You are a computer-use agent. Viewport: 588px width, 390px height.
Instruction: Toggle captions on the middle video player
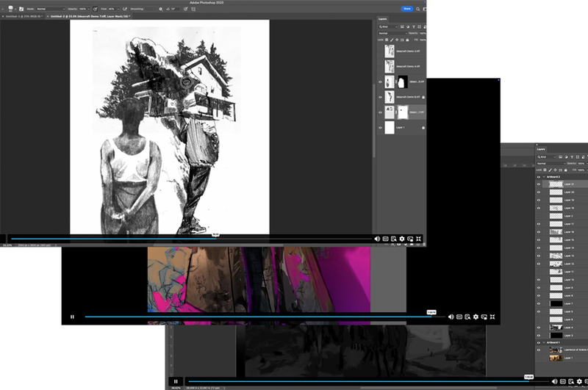pos(459,317)
